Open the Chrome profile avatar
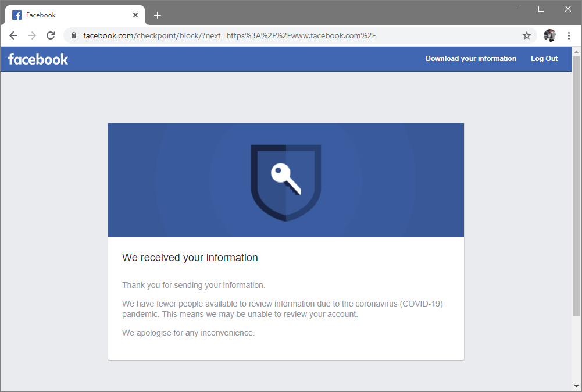The width and height of the screenshot is (582, 392). [549, 35]
